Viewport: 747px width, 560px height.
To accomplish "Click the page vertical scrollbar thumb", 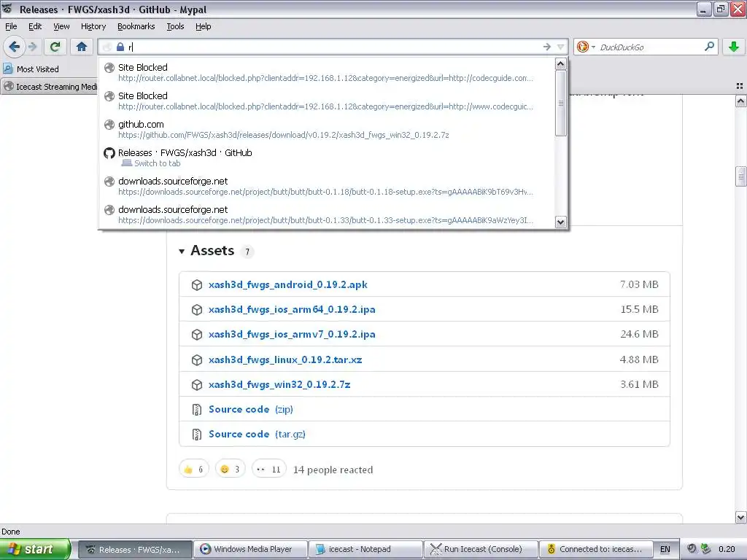I will coord(740,176).
